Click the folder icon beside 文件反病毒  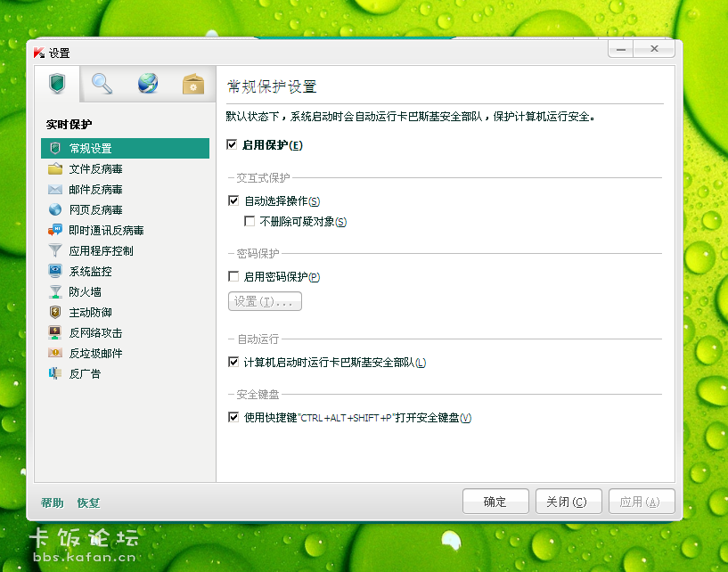[x=54, y=168]
